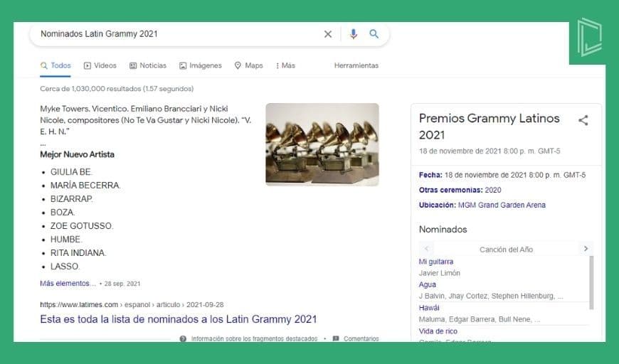Viewport: 619px width, 364px height.
Task: Select the RITA INDIANA list item
Action: (x=78, y=253)
